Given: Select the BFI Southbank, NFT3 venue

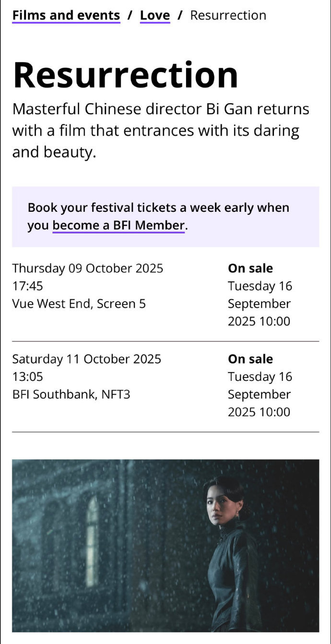Looking at the screenshot, I should (x=71, y=394).
